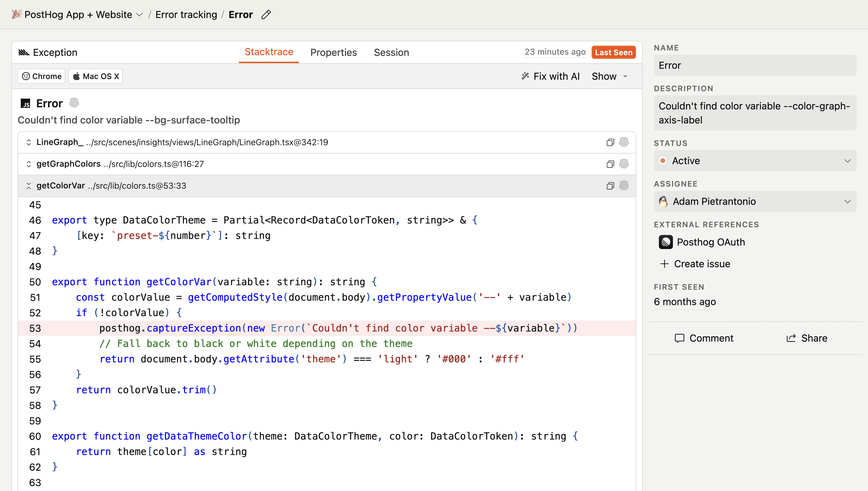Click the 23 minutes ago timestamp

coord(555,52)
